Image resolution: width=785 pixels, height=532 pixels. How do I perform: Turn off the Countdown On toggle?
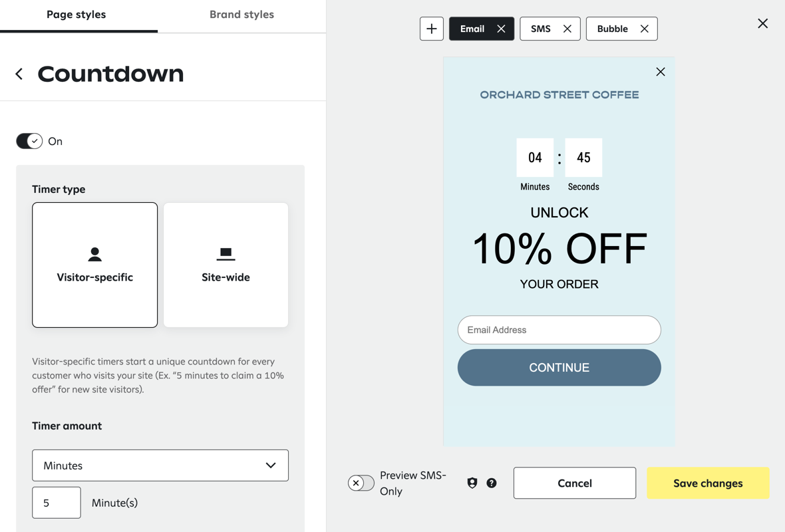coord(29,141)
